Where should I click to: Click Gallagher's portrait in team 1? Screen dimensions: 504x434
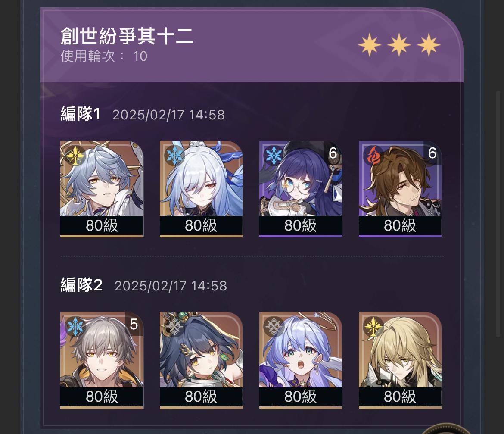pos(400,189)
